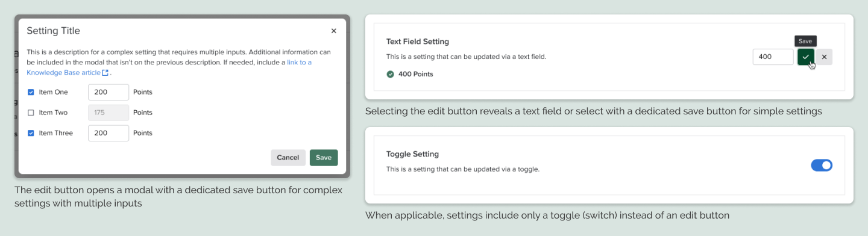This screenshot has width=868, height=236.
Task: Click the 'Text Field Setting' heading
Action: click(x=418, y=42)
